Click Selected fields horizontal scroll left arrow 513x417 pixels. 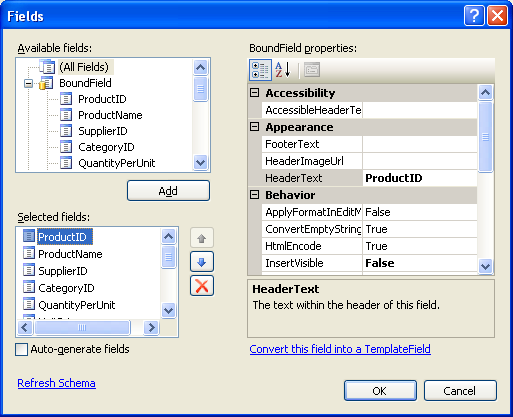pos(25,327)
